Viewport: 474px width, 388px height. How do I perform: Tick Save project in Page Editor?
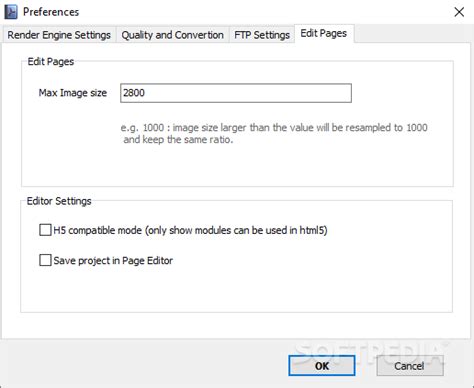pos(45,260)
